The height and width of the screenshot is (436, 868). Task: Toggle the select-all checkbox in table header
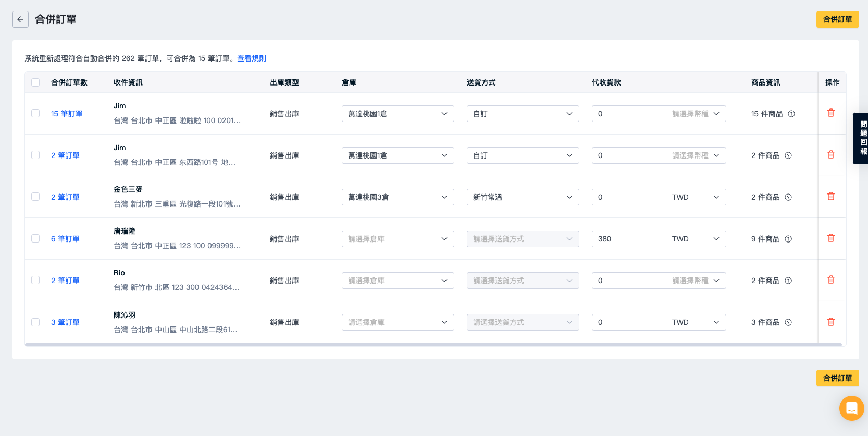pyautogui.click(x=35, y=82)
